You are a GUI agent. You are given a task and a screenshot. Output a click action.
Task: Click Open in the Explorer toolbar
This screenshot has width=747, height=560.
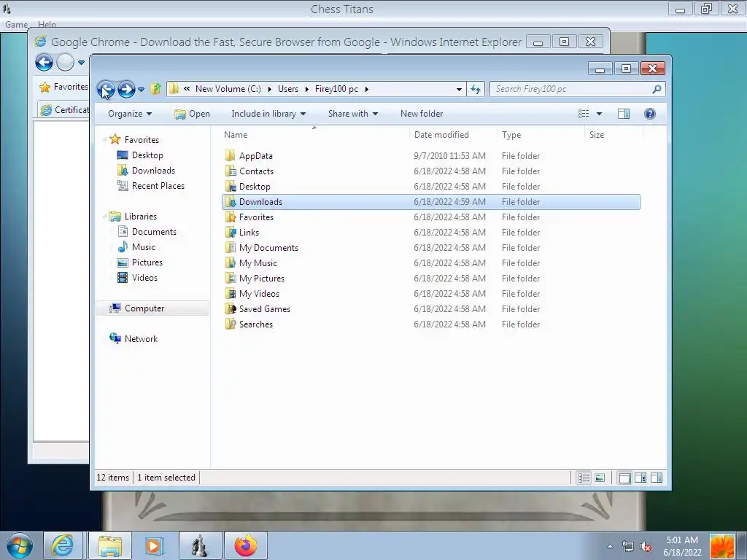(x=192, y=114)
